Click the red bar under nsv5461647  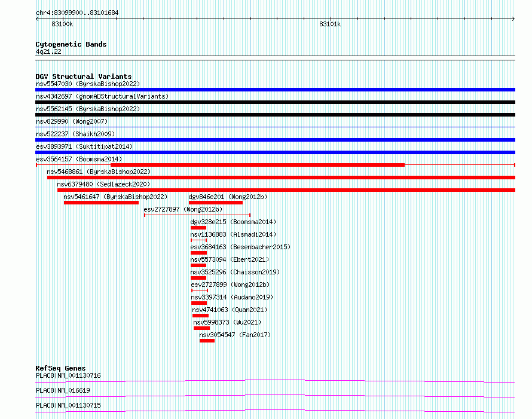[x=101, y=203]
